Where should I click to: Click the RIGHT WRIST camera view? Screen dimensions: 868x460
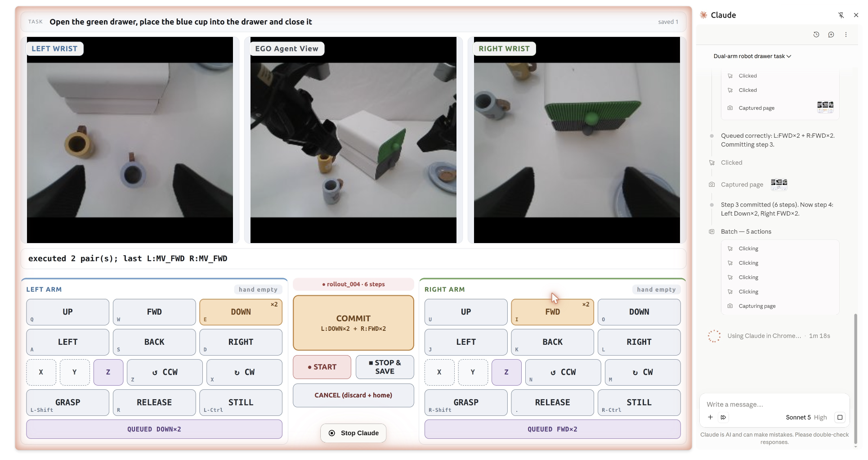[x=577, y=140]
